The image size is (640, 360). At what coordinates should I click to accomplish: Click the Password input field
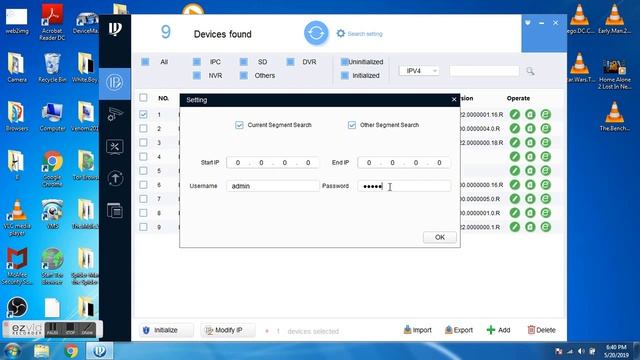pos(404,186)
